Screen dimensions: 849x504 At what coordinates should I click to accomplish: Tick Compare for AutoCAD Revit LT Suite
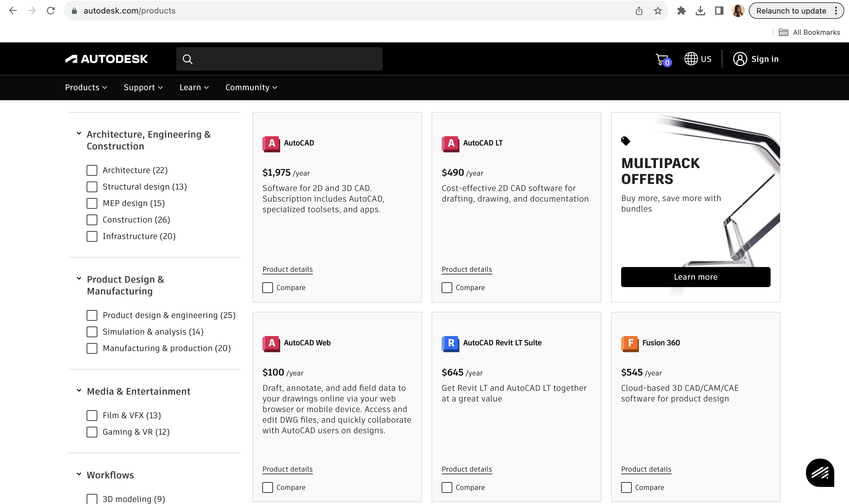(x=447, y=487)
